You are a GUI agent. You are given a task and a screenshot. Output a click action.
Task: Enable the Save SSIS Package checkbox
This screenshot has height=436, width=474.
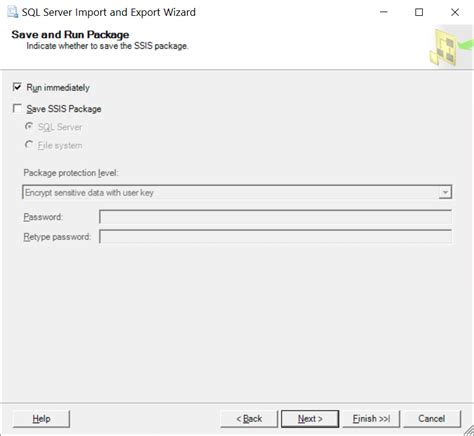pyautogui.click(x=17, y=108)
